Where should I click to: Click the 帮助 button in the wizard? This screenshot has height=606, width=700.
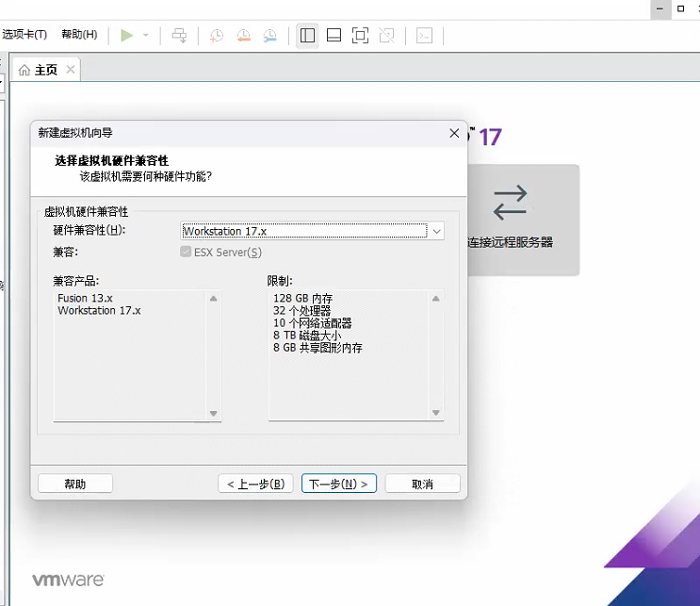pyautogui.click(x=75, y=483)
